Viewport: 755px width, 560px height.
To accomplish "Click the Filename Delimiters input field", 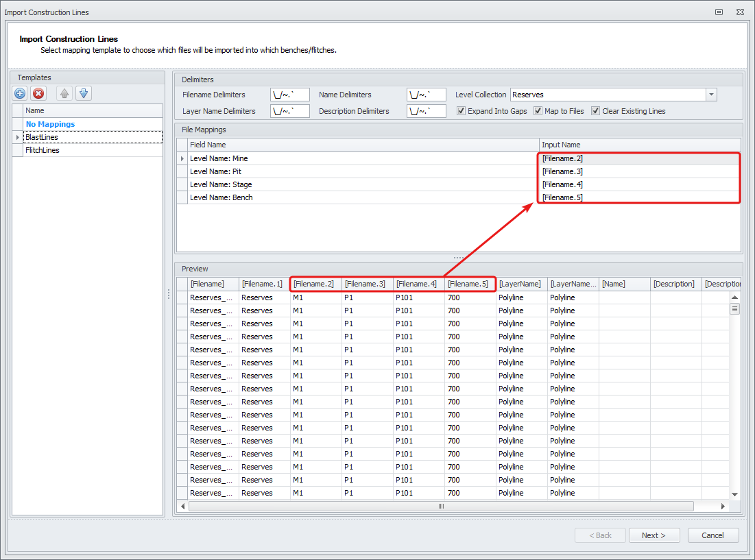I will point(290,95).
